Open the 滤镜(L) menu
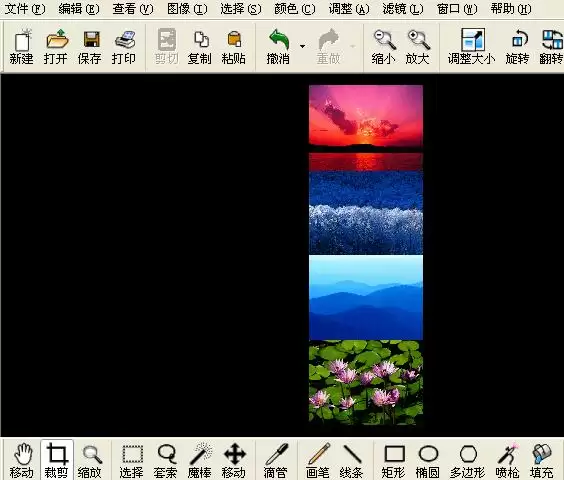This screenshot has width=564, height=480. pos(403,9)
